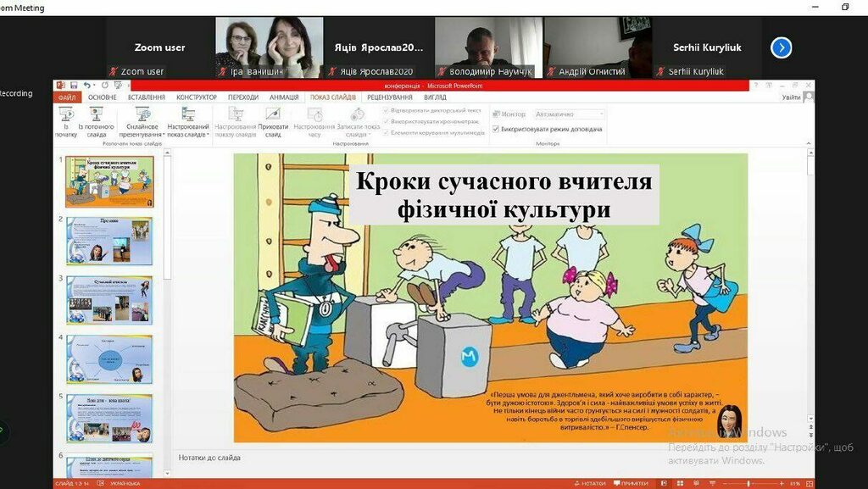Click the Save icon in quick access toolbar
Image resolution: width=868 pixels, height=489 pixels.
click(74, 85)
